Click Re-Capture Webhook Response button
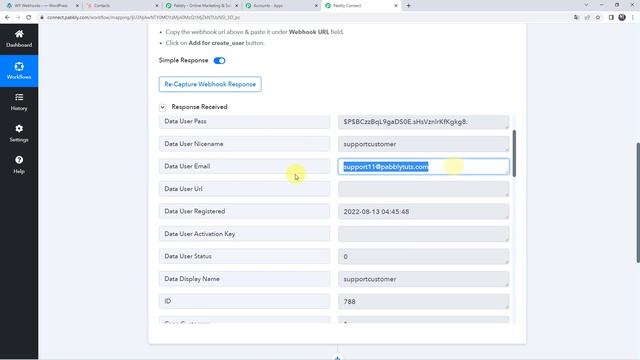Screen dimensions: 640x360 pos(210,84)
